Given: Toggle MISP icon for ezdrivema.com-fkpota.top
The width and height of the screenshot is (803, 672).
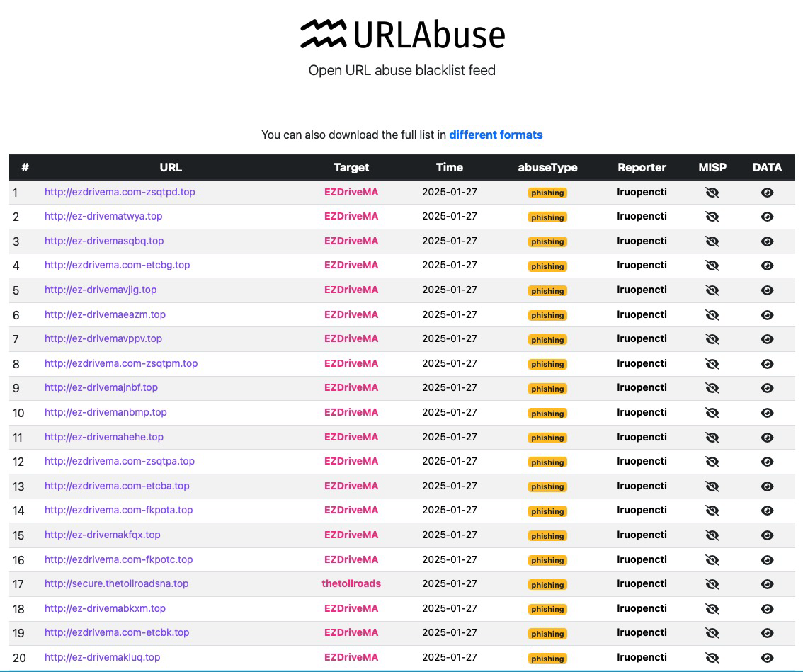Looking at the screenshot, I should (x=712, y=511).
